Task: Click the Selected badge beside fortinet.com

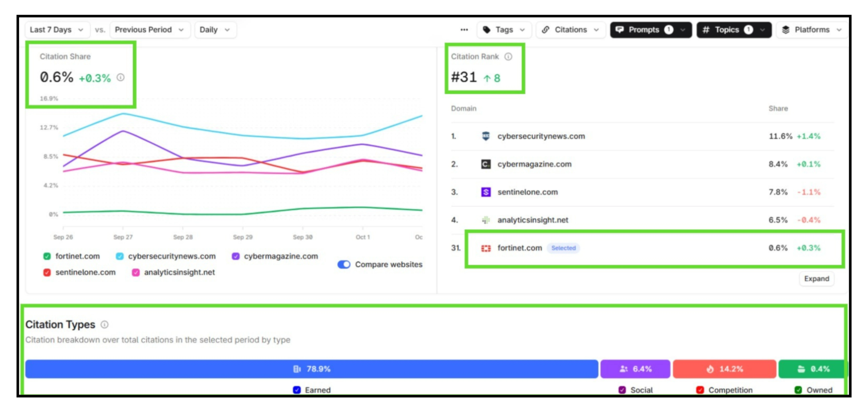Action: point(563,248)
